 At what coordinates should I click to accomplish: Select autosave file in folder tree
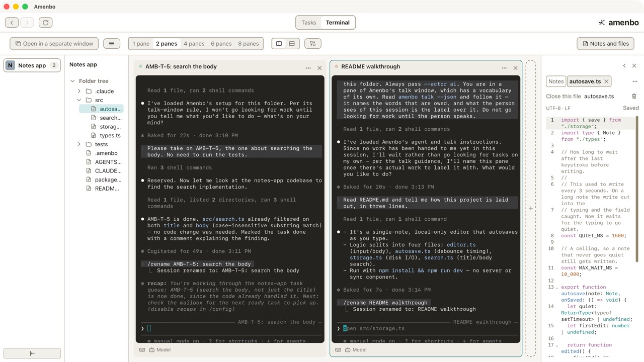coord(102,109)
